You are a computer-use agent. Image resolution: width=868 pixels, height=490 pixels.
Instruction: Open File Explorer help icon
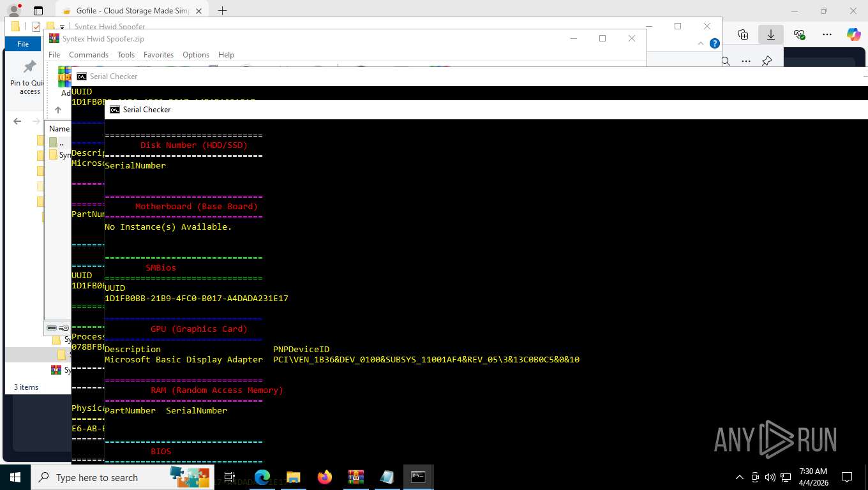(715, 43)
